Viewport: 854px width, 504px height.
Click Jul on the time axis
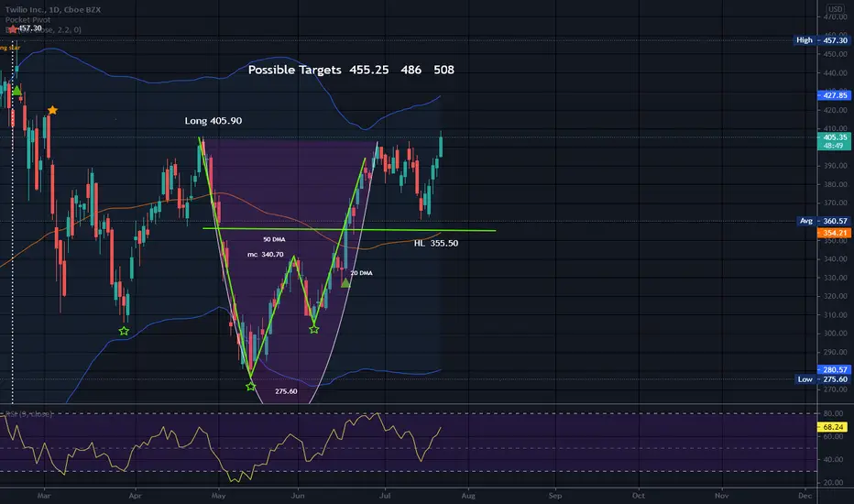pos(385,495)
